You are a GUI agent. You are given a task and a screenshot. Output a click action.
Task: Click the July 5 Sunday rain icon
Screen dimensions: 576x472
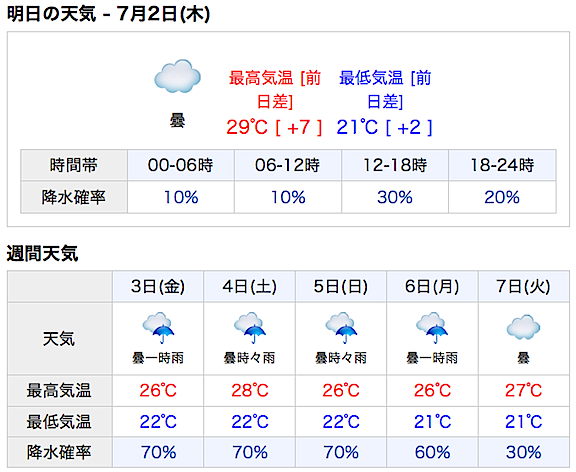[x=341, y=328]
